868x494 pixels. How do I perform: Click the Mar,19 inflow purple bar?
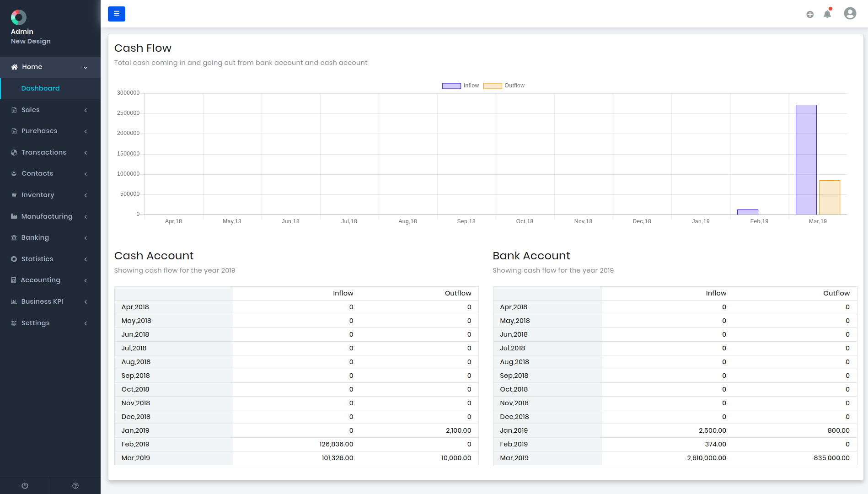806,160
